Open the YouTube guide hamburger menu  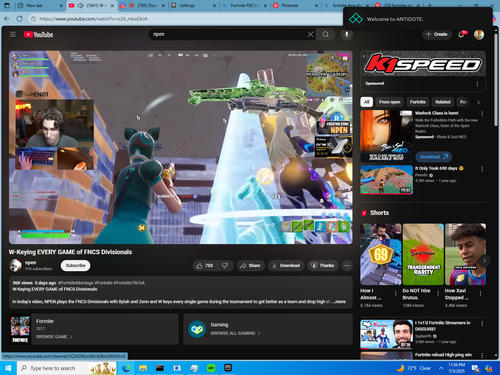[13, 34]
